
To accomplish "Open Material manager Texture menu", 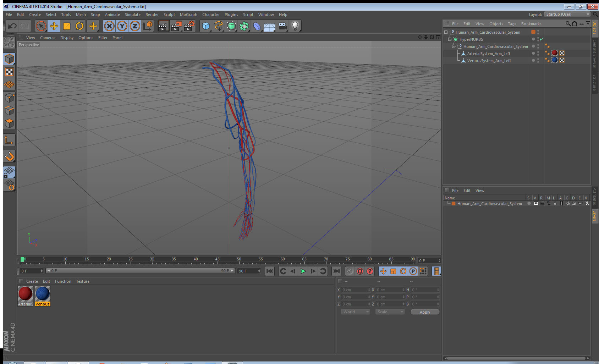I will pyautogui.click(x=83, y=281).
